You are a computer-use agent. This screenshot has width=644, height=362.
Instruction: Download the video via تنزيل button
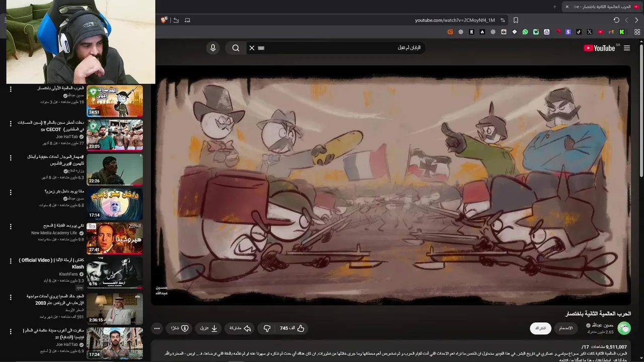pyautogui.click(x=209, y=328)
